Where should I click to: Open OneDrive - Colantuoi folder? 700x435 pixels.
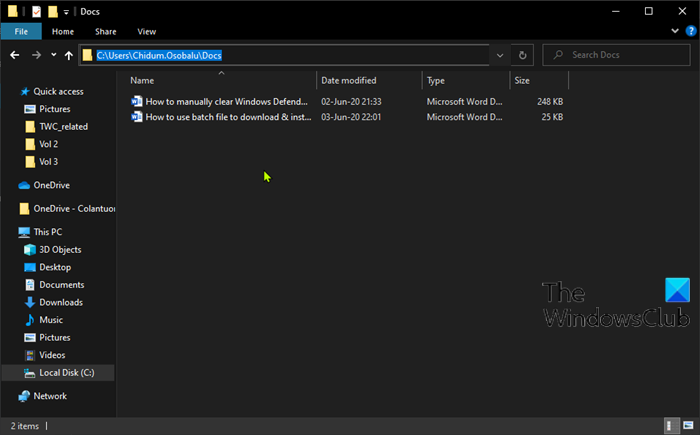pyautogui.click(x=74, y=209)
